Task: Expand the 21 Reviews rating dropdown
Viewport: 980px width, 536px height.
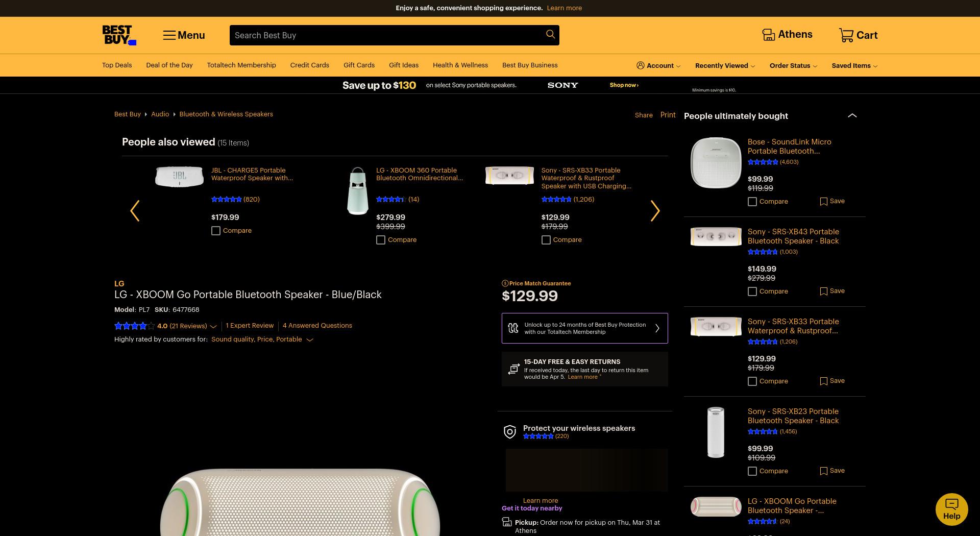Action: tap(213, 326)
